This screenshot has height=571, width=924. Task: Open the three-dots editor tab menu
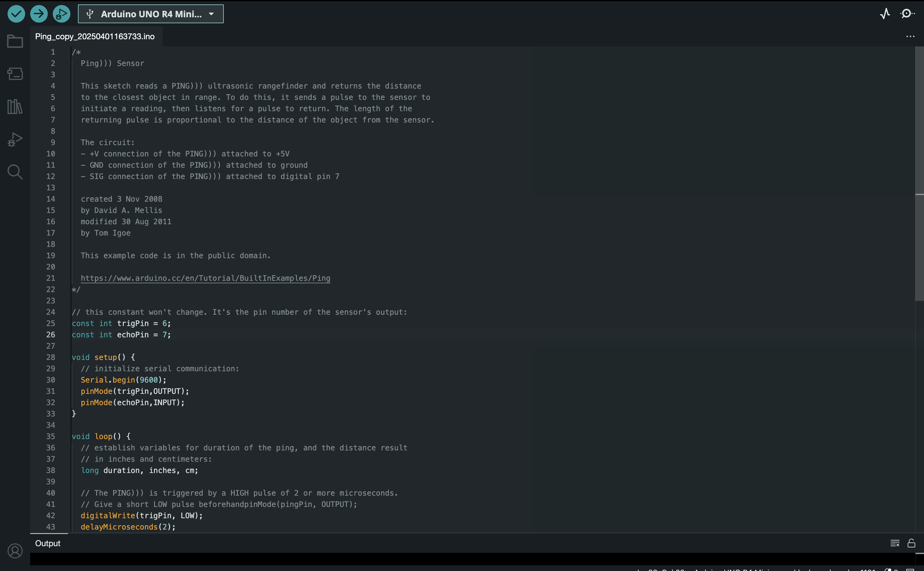[910, 37]
